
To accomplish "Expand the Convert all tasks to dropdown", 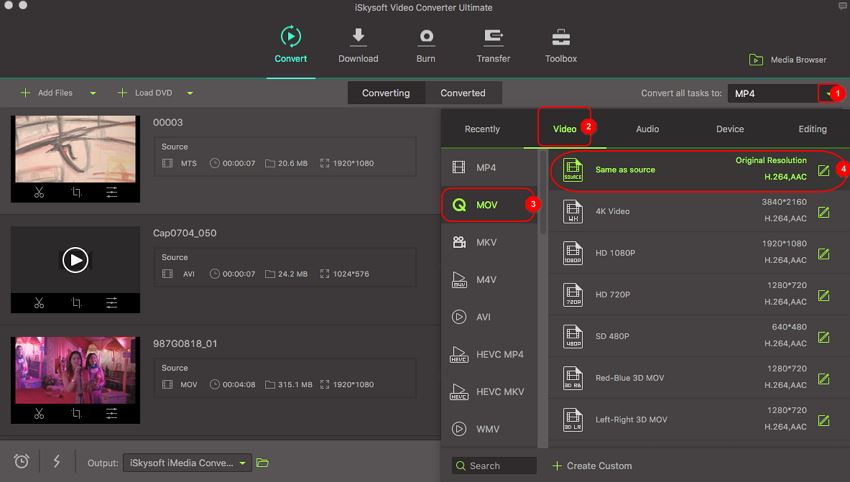I will point(826,93).
